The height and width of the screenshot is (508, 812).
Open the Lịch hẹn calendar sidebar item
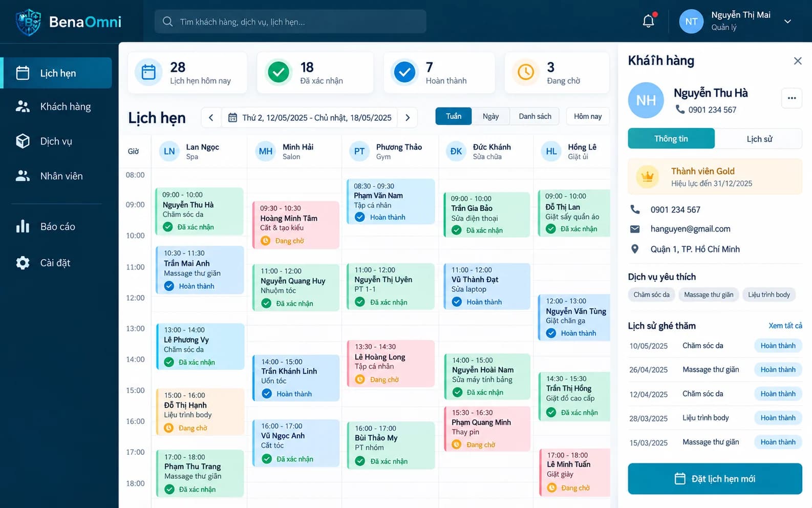57,73
